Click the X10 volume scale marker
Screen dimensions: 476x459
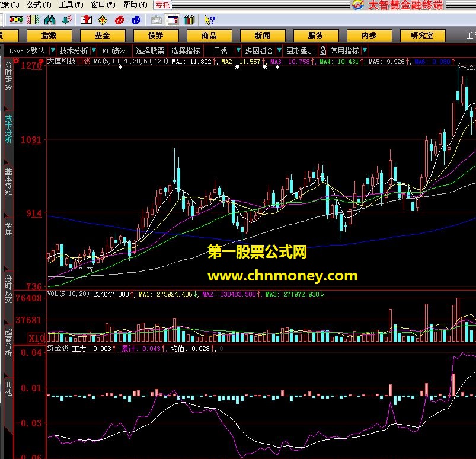tap(37, 338)
